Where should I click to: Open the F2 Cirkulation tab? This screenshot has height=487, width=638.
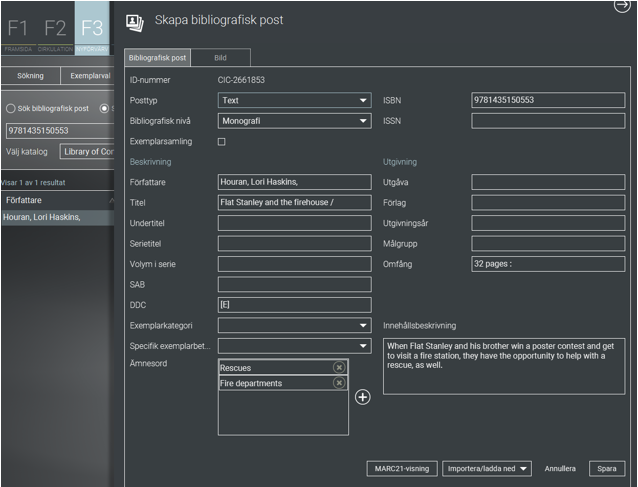(55, 28)
